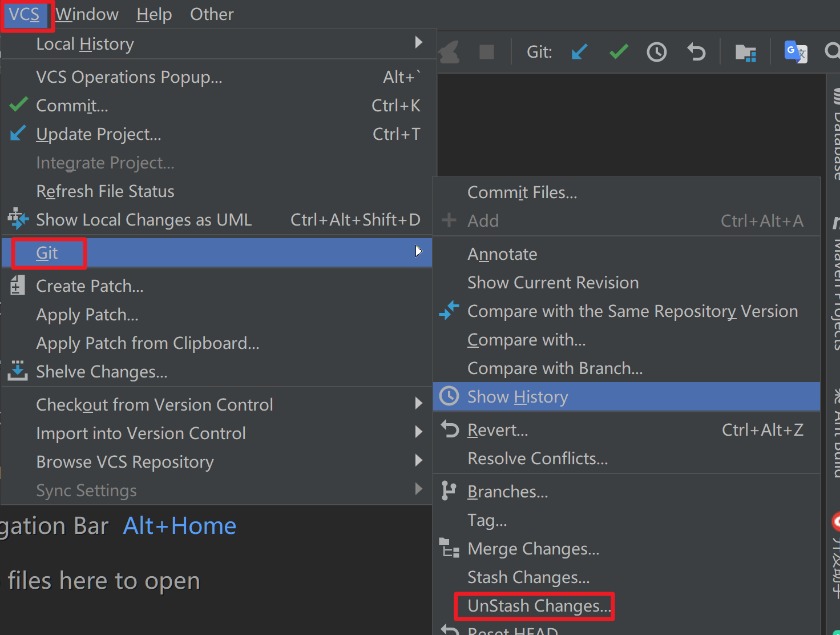The height and width of the screenshot is (635, 840).
Task: Click the Git update project arrow icon
Action: (x=579, y=52)
